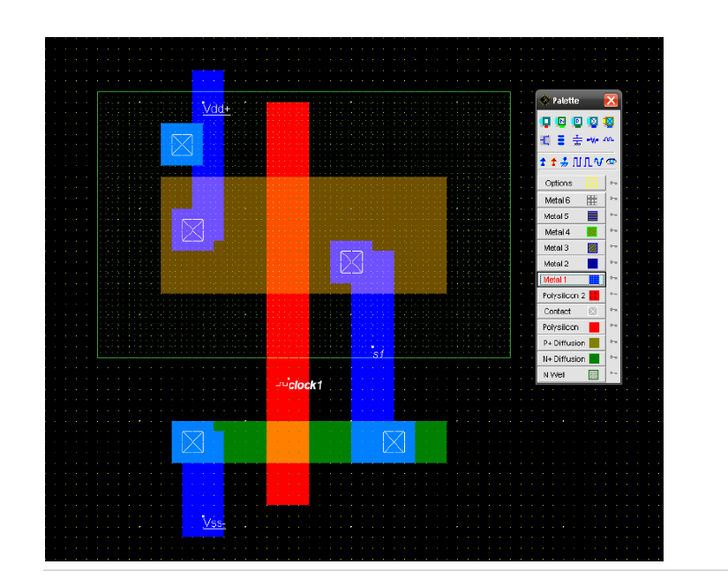Click the clock1 label on the polysilicon

tap(305, 385)
